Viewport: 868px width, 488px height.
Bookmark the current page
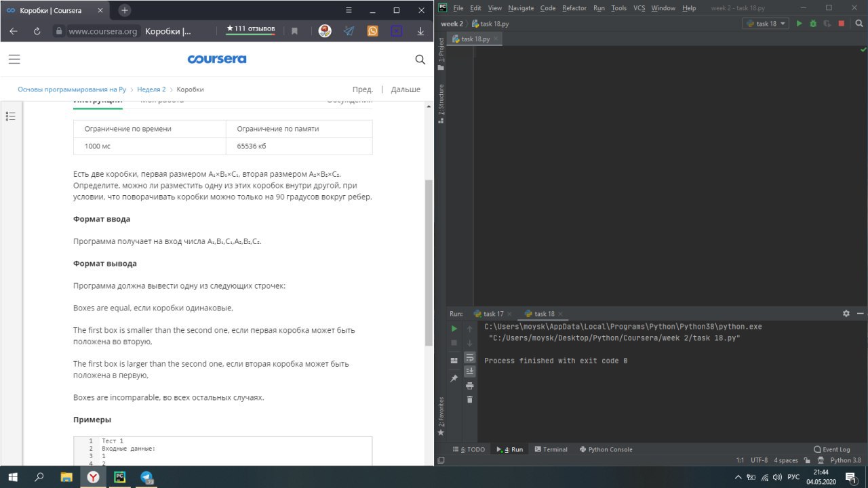(x=294, y=31)
